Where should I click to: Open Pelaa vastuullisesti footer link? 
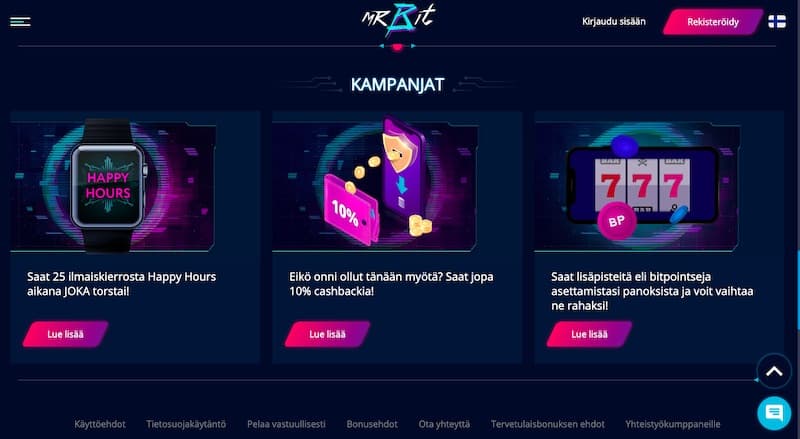coord(286,424)
